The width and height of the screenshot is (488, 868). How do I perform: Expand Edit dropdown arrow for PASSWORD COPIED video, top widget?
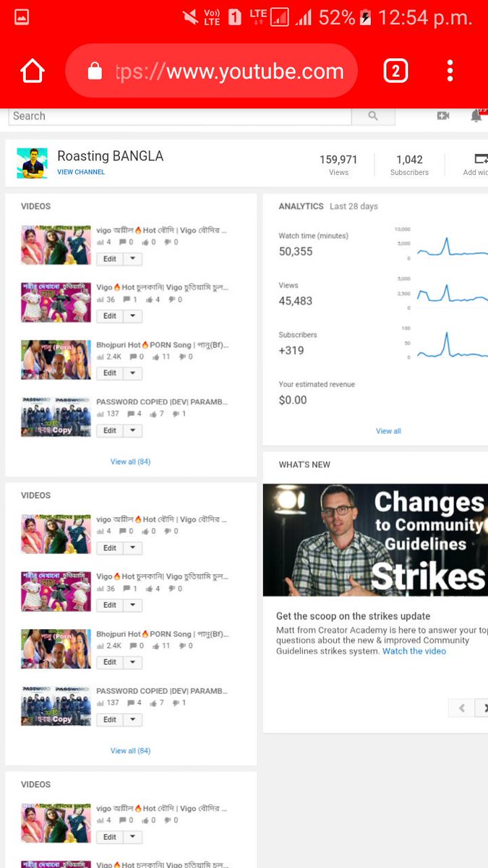click(x=132, y=430)
